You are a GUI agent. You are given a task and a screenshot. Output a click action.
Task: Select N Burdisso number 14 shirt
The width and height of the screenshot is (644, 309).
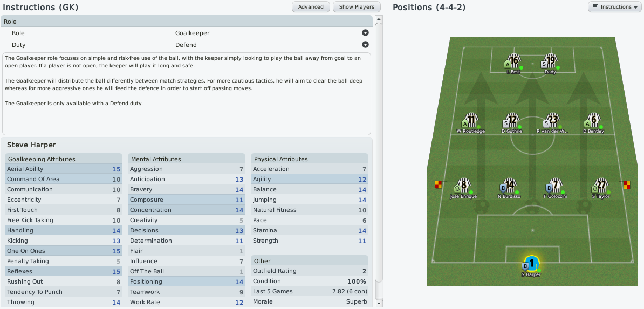510,186
